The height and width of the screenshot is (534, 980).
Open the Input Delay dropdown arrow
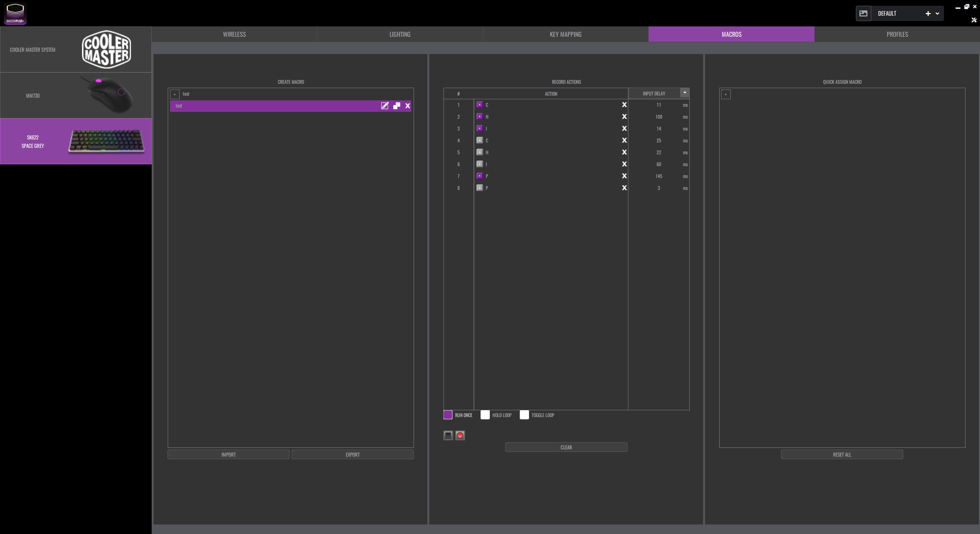click(684, 93)
